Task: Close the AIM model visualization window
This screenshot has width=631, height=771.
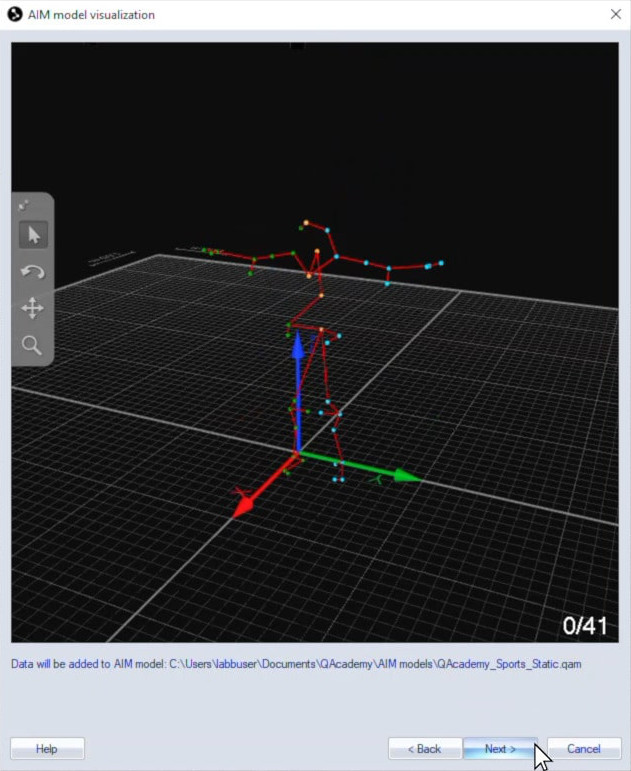Action: [614, 15]
